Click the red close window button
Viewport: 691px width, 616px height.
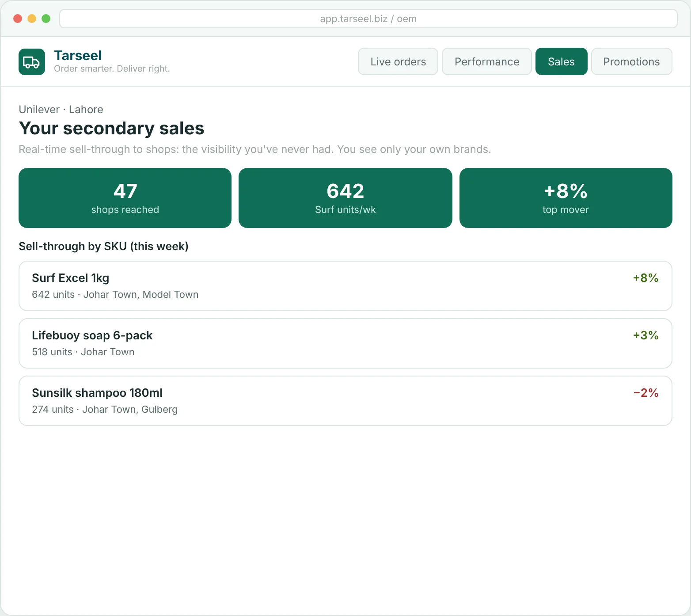click(x=18, y=19)
